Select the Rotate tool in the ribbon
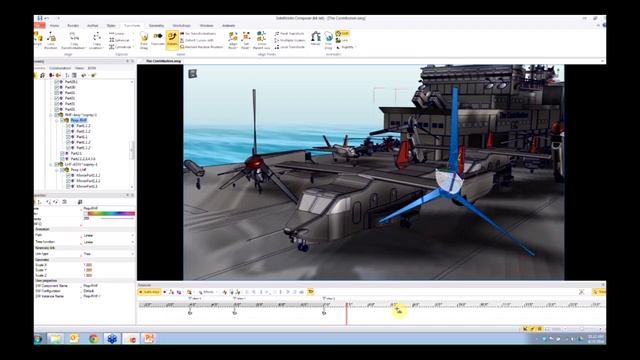Screen dimensions: 640x360 [172, 40]
